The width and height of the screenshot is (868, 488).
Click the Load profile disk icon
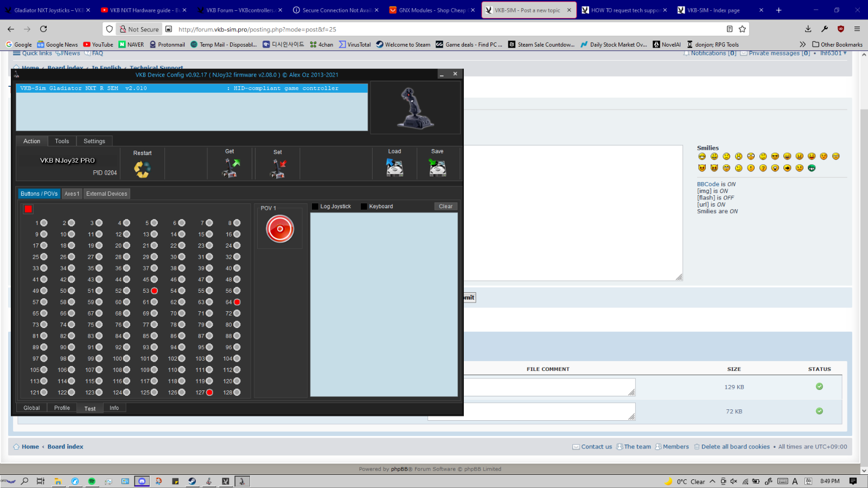[394, 168]
